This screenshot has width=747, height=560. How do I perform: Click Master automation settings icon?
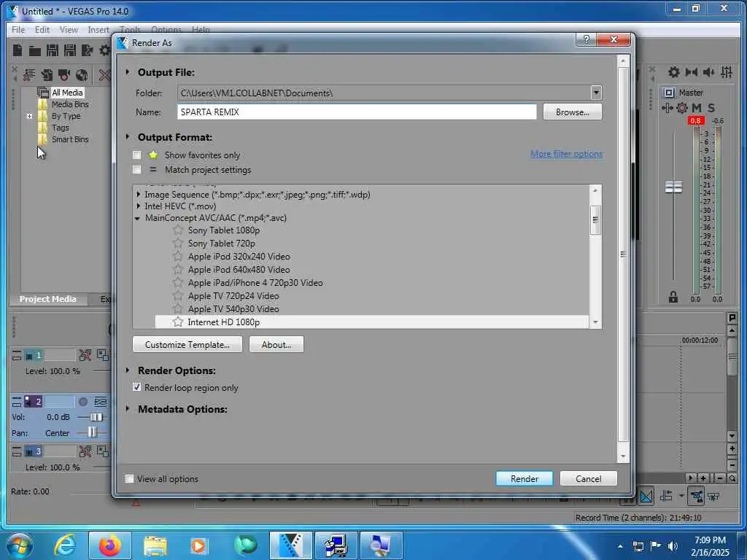coord(682,108)
